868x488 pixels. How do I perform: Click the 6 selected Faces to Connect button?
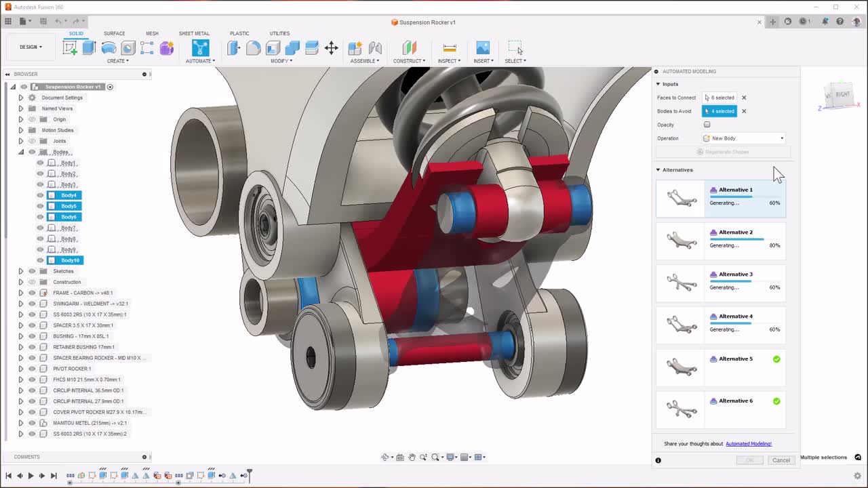tap(719, 98)
